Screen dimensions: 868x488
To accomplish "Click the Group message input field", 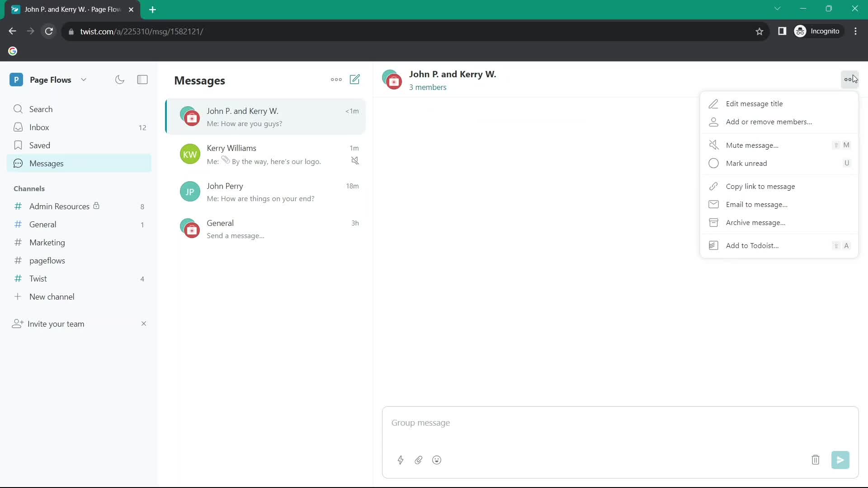I will click(620, 423).
